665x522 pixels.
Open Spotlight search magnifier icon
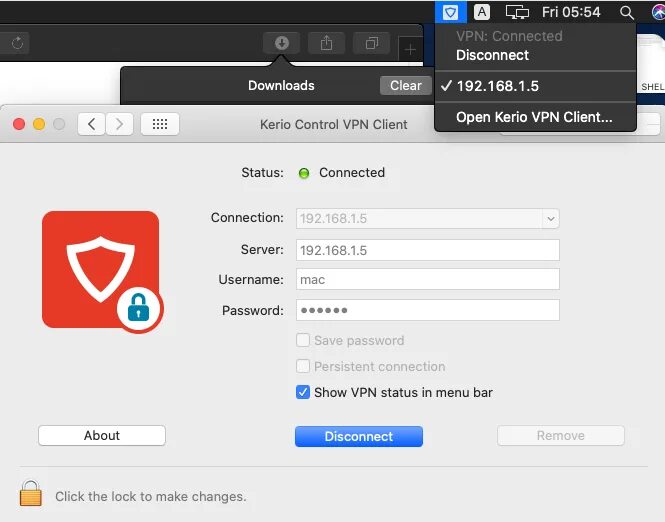[626, 12]
